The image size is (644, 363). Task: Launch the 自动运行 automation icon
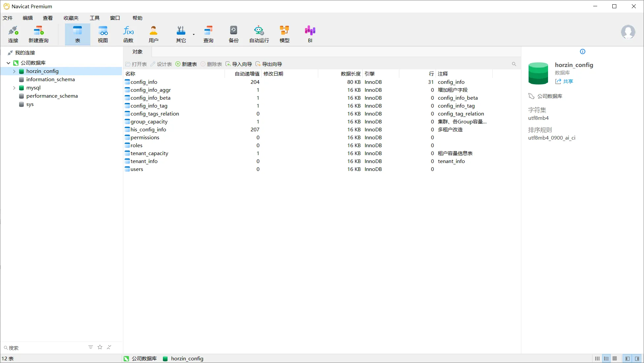coord(259,34)
